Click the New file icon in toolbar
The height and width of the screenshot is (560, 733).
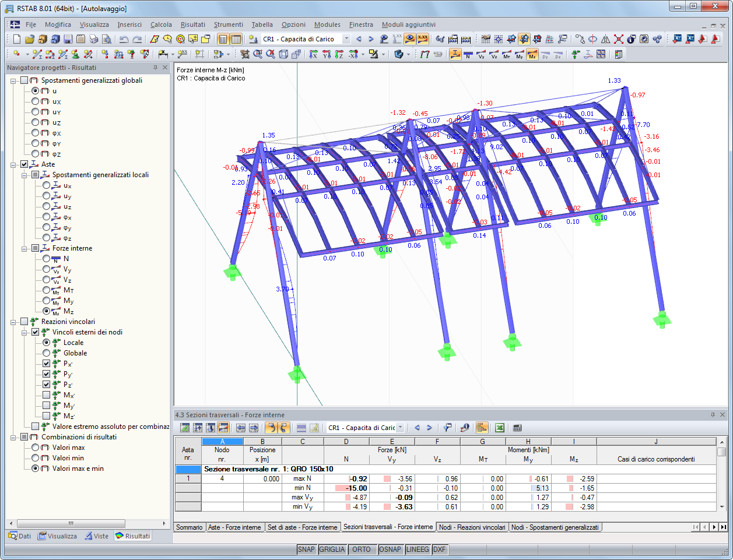[16, 39]
